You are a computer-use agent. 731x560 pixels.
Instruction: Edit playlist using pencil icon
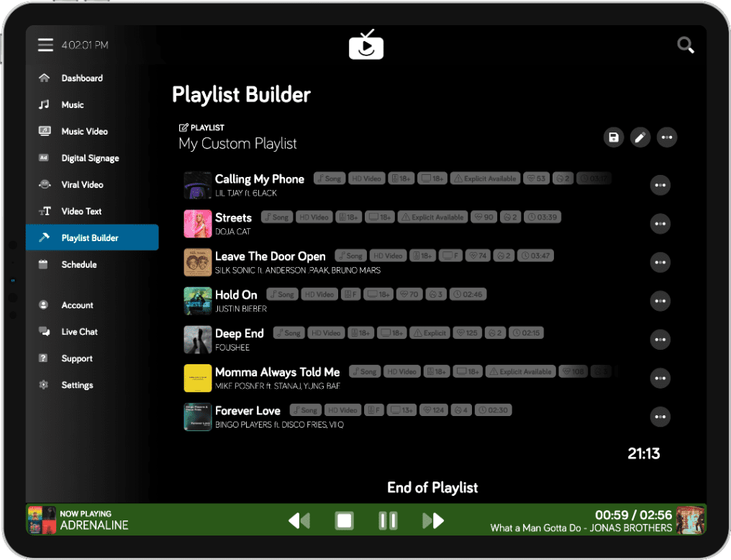[x=640, y=137]
